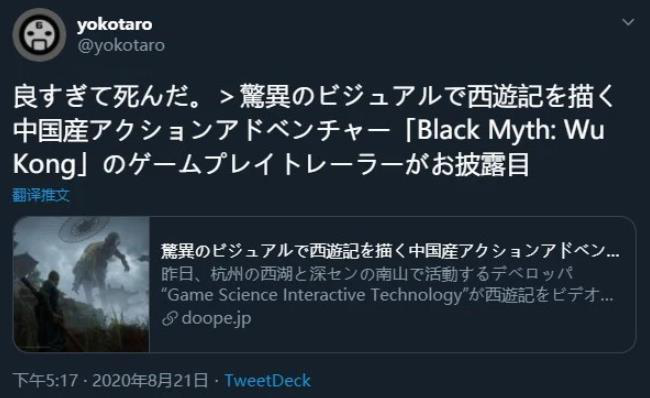Click the bold yokotaro display name
The image size is (650, 398).
tap(114, 24)
